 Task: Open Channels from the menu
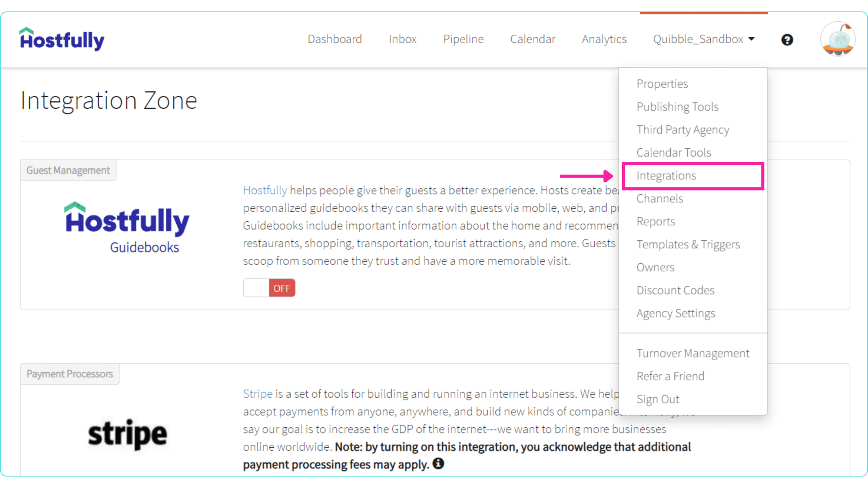660,199
